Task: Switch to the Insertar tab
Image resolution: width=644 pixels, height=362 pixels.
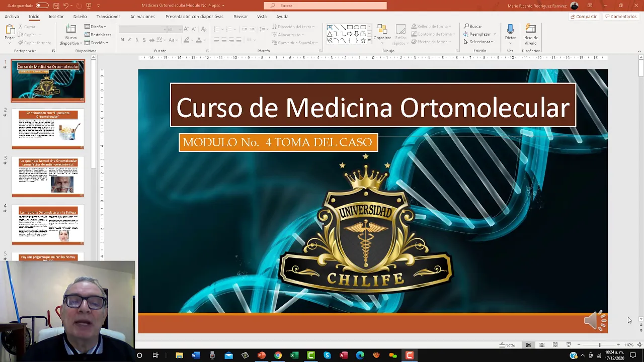Action: 56,17
